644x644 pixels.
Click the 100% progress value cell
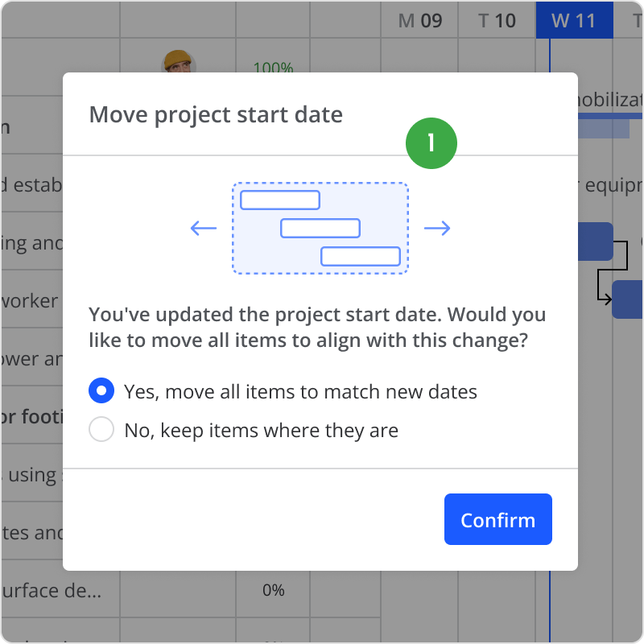click(x=273, y=68)
